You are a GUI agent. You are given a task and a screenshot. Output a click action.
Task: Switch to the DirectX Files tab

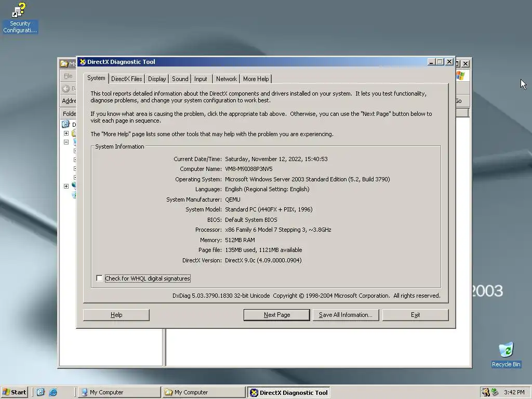coord(127,79)
